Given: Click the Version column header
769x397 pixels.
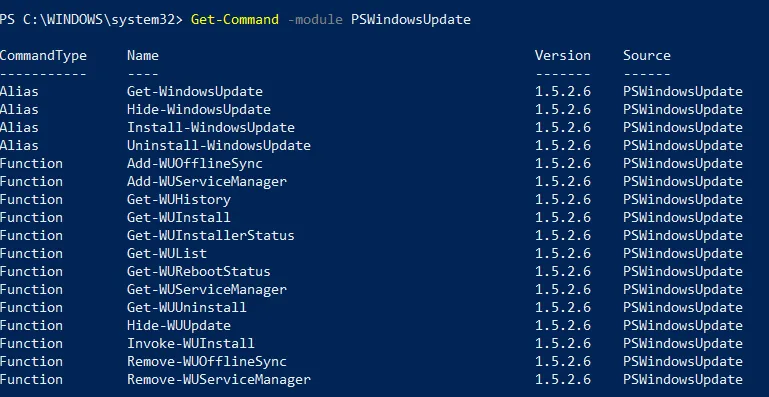Looking at the screenshot, I should point(563,55).
